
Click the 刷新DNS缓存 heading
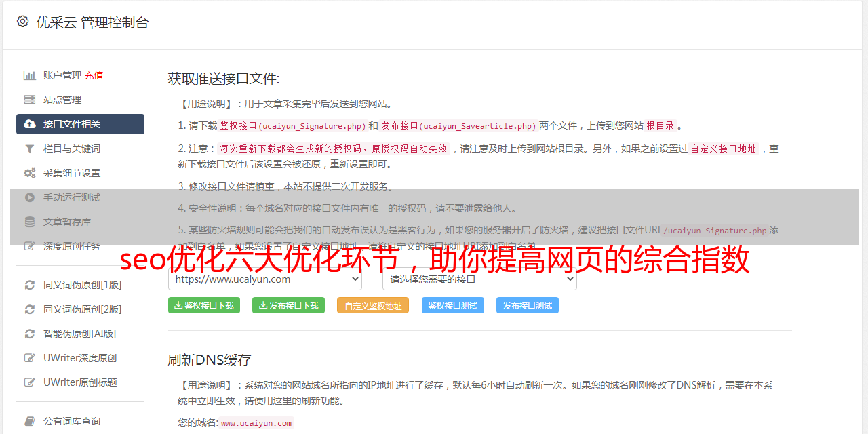click(210, 359)
